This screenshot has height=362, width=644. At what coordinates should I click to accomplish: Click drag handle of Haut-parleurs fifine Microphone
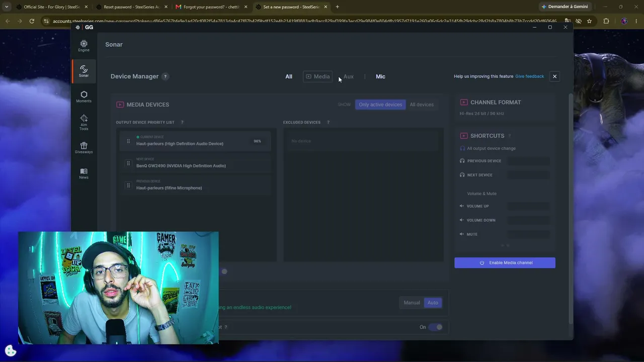(x=128, y=186)
